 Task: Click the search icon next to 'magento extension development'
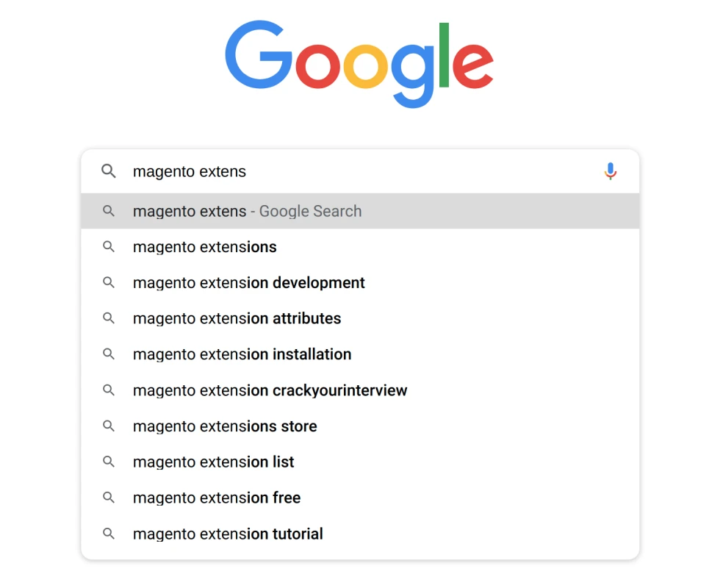pyautogui.click(x=108, y=282)
